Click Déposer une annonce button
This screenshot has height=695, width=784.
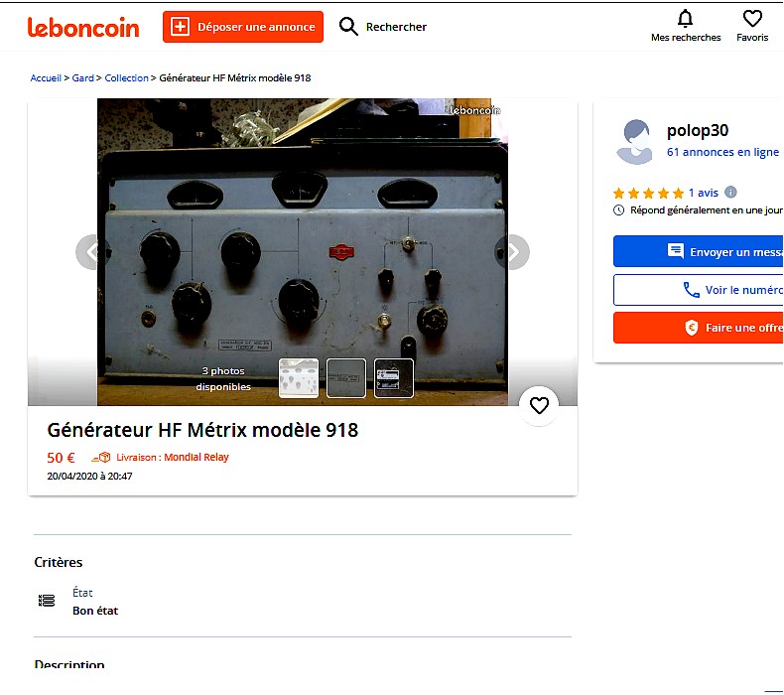pyautogui.click(x=243, y=27)
